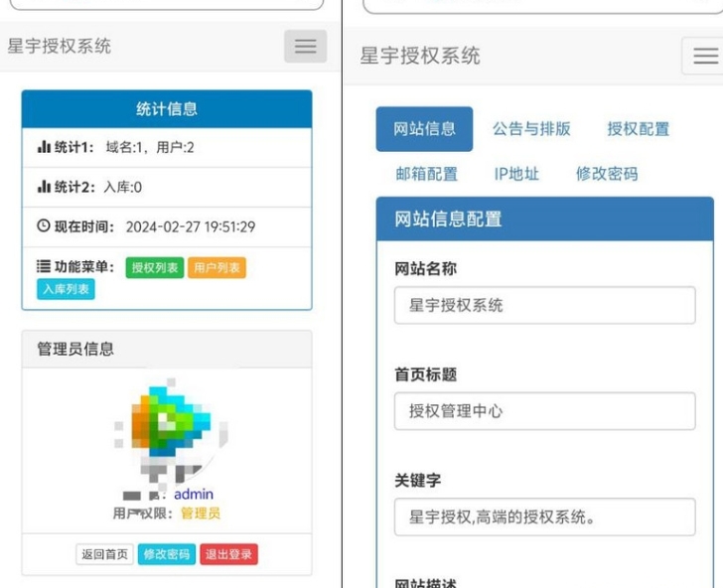Click 返回首页 button
Viewport: 723px width, 588px height.
104,554
